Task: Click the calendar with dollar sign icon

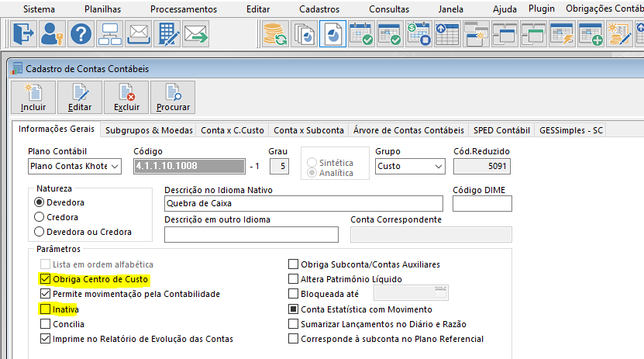Action: (418, 33)
